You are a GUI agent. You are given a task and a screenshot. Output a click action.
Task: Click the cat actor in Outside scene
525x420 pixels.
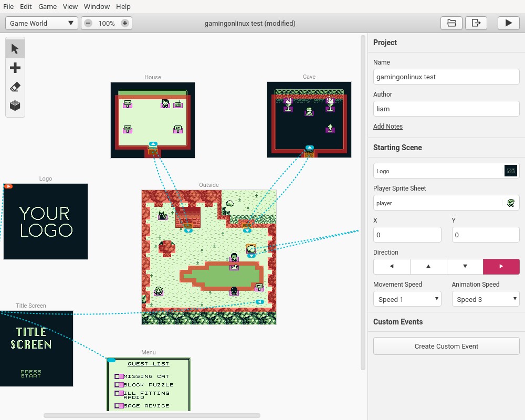pyautogui.click(x=163, y=215)
